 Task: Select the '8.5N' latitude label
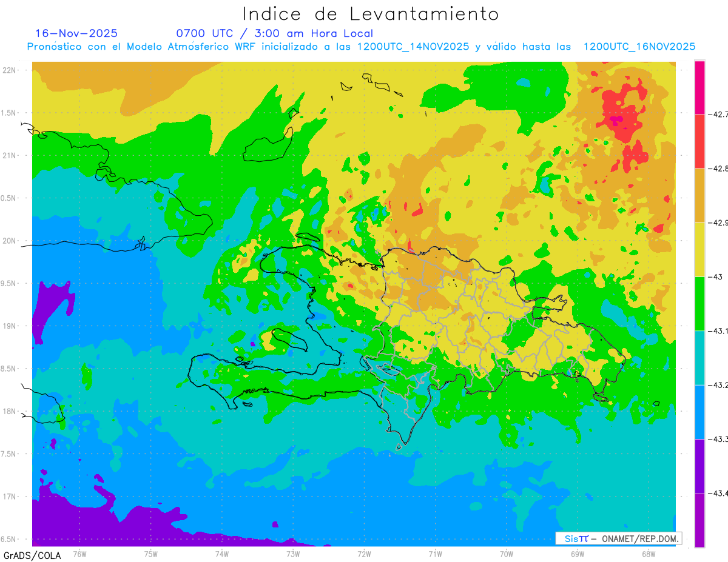[x=8, y=369]
